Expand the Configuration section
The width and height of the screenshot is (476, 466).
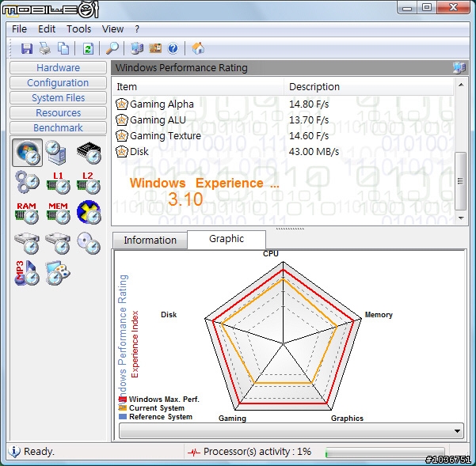pyautogui.click(x=58, y=83)
